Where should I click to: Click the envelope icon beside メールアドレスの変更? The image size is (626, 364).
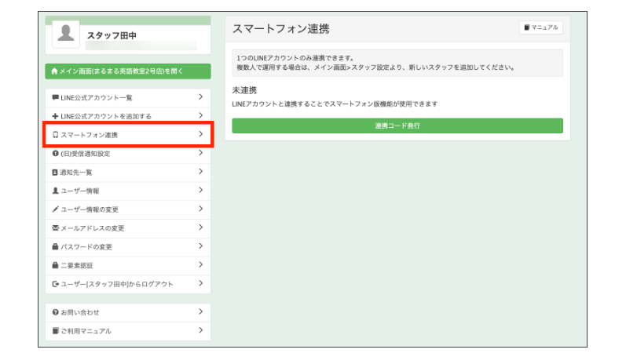click(x=55, y=228)
